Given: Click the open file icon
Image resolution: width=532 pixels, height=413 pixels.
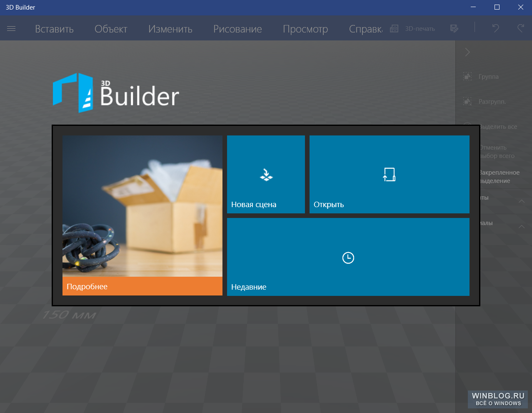Looking at the screenshot, I should (389, 175).
